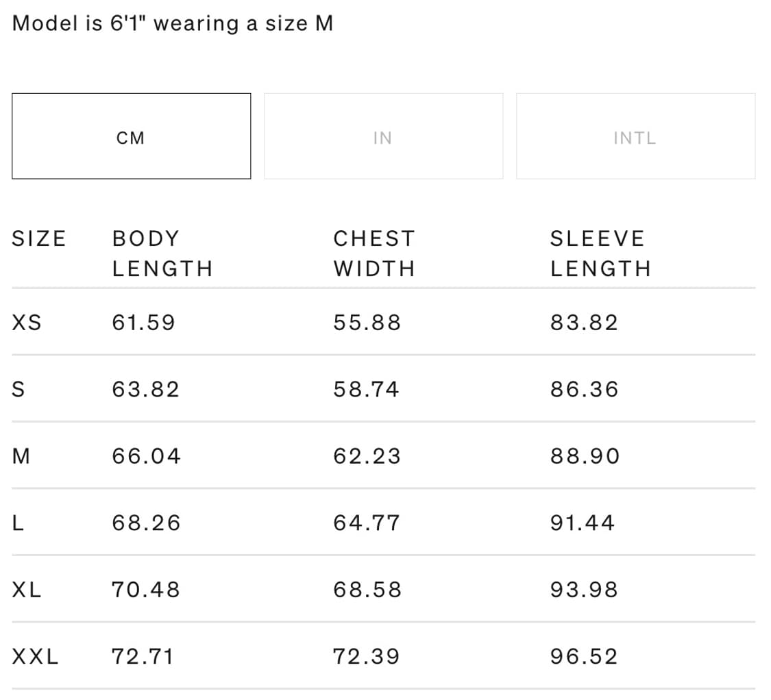Click the SIZE column header
Image resolution: width=771 pixels, height=700 pixels.
coord(39,239)
